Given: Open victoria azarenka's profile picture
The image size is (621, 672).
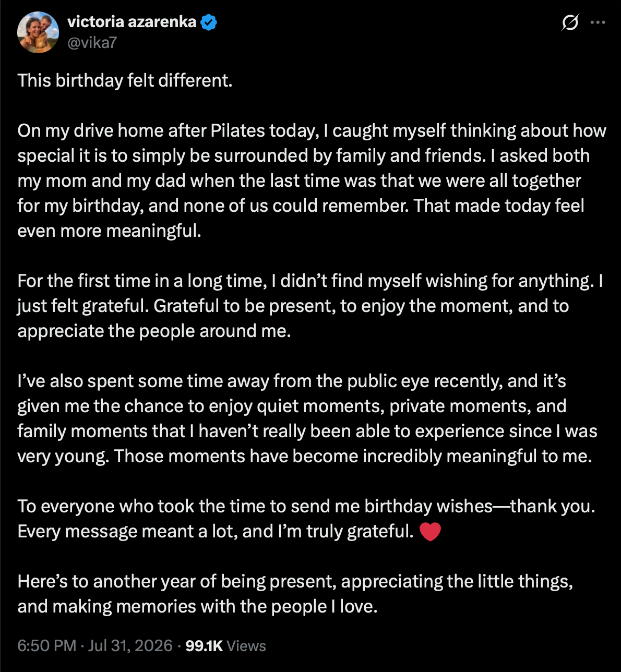Looking at the screenshot, I should tap(38, 32).
